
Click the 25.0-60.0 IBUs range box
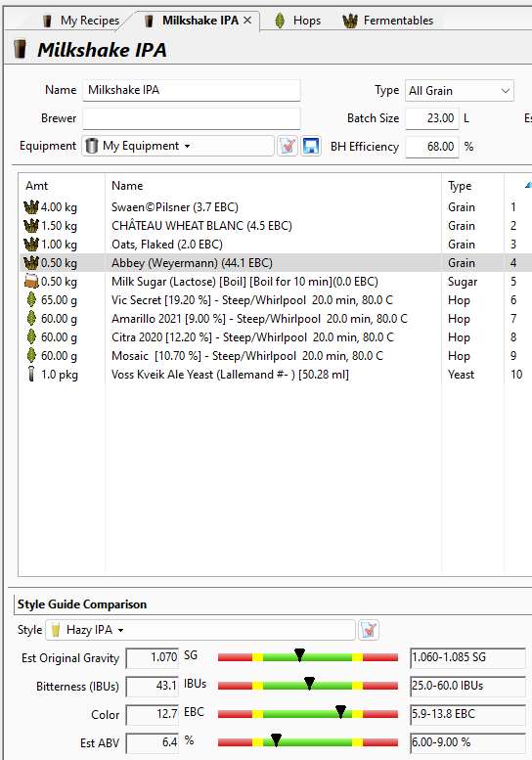point(467,686)
